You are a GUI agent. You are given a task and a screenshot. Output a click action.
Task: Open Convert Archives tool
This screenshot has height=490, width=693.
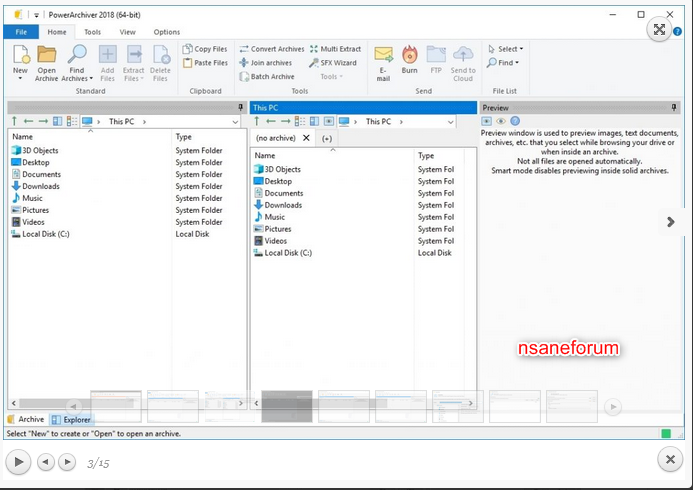point(272,49)
